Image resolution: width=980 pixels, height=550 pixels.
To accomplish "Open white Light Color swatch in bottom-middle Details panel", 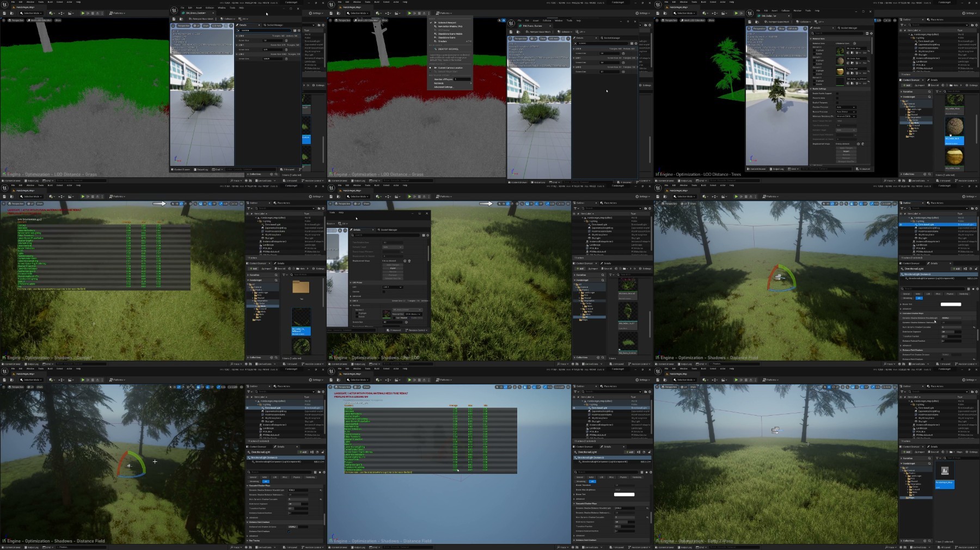I will pos(624,495).
